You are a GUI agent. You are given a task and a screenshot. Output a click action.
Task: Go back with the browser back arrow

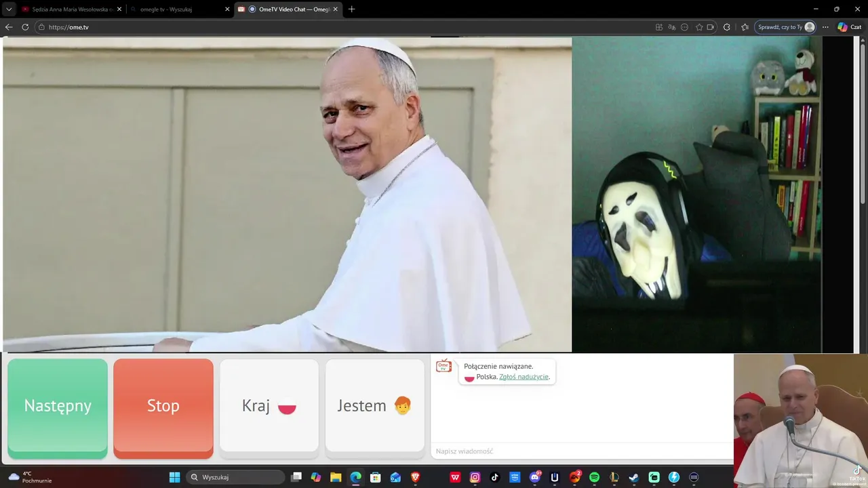(9, 27)
